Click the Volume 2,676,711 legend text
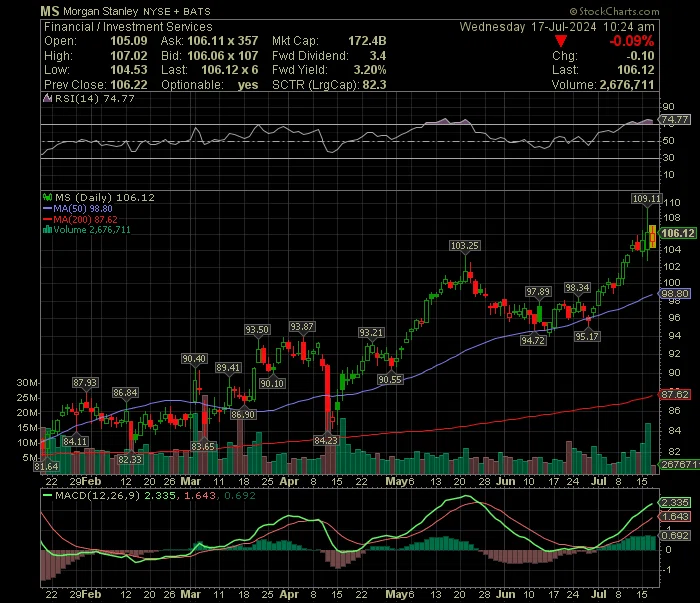This screenshot has height=603, width=700. coord(92,230)
